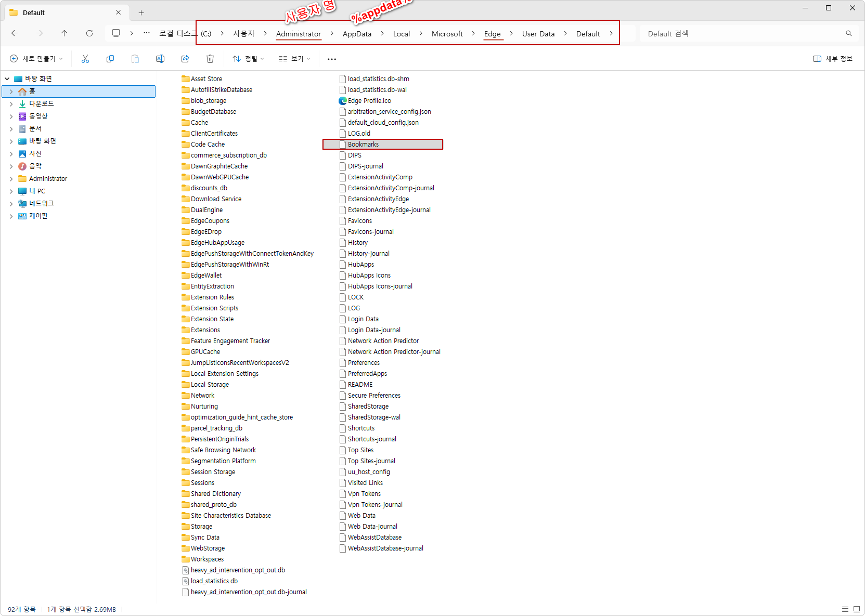
Task: Collapse the 바탕 화면 root tree node
Action: (7, 79)
